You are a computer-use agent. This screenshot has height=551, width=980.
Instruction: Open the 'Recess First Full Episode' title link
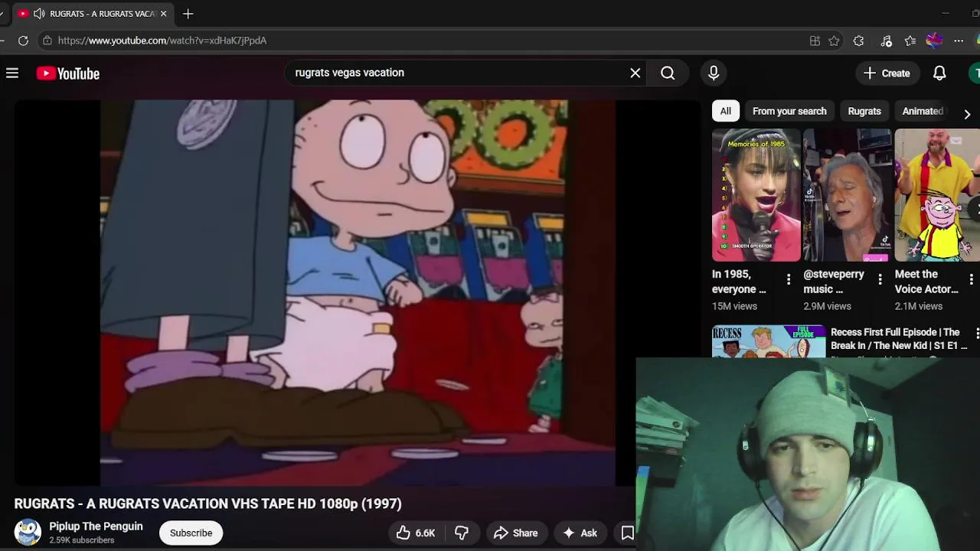coord(899,339)
